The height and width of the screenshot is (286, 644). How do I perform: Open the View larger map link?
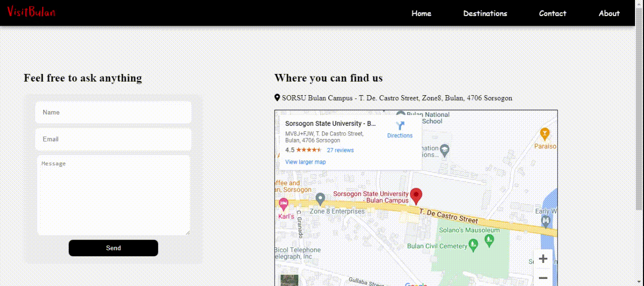click(305, 162)
